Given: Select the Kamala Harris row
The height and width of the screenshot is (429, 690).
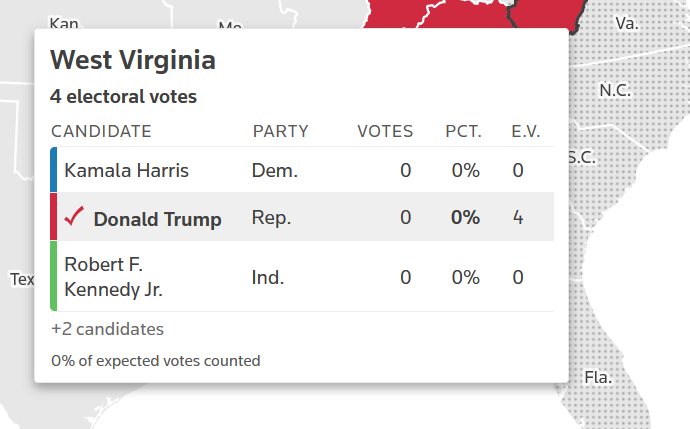Looking at the screenshot, I should (x=300, y=170).
